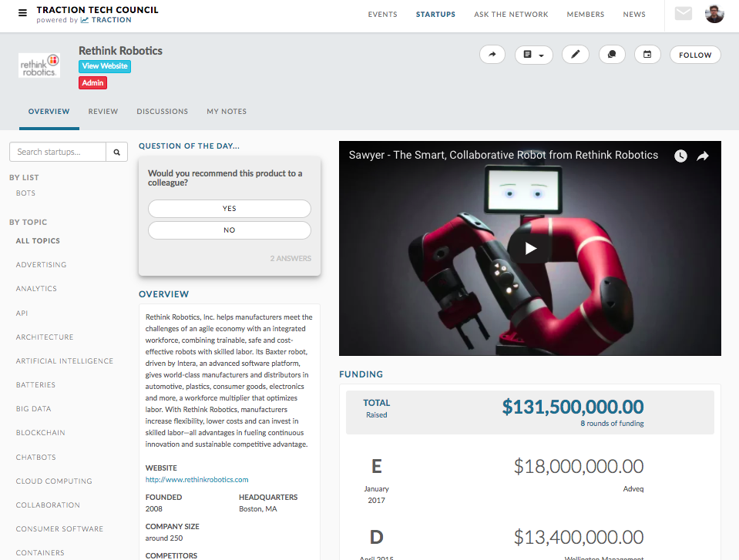The image size is (739, 560).
Task: Switch to the Discussions tab
Action: click(162, 112)
